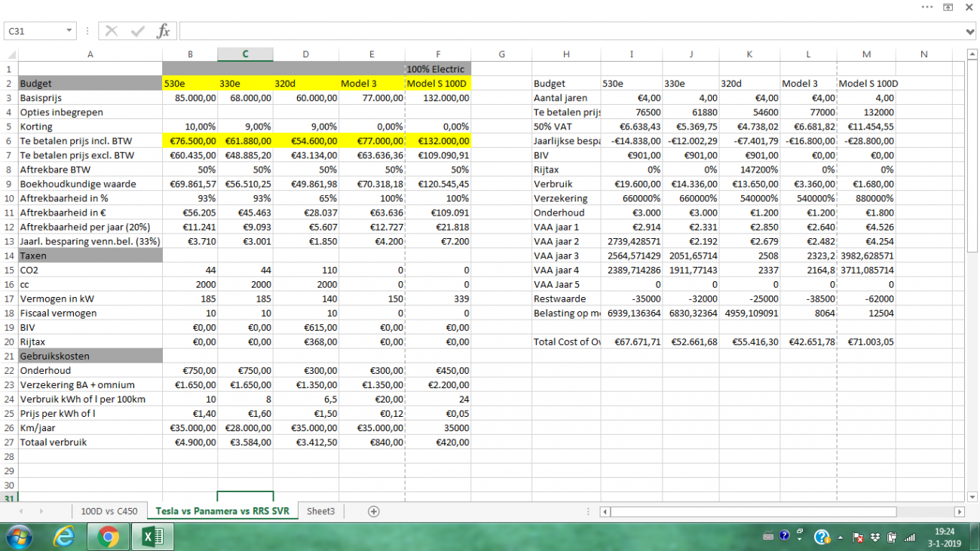The width and height of the screenshot is (980, 551).
Task: Open the Dropbox tray icon
Action: point(874,537)
